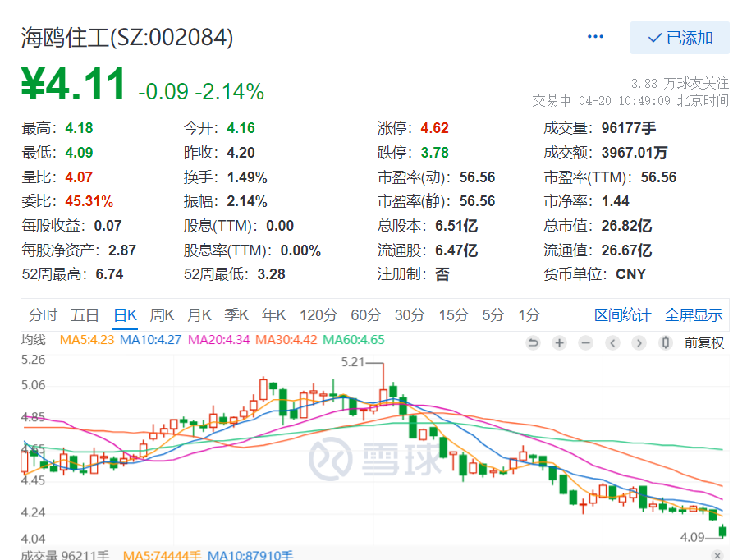
Task: Click the MA20:4.34 moving average label
Action: click(x=219, y=340)
